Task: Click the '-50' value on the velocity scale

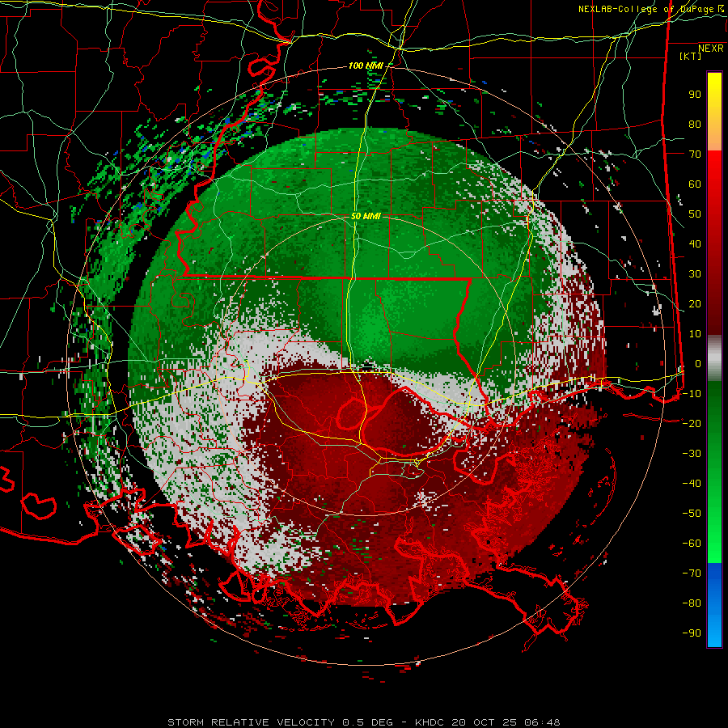Action: click(x=692, y=514)
